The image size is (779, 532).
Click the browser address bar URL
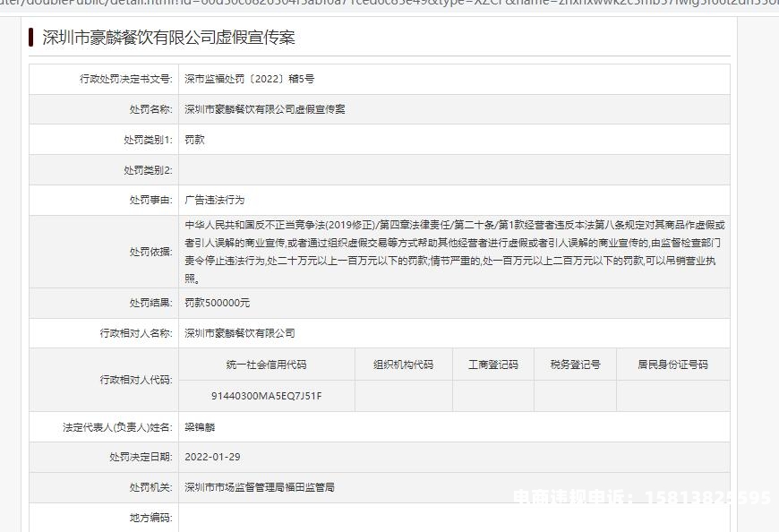click(389, 4)
